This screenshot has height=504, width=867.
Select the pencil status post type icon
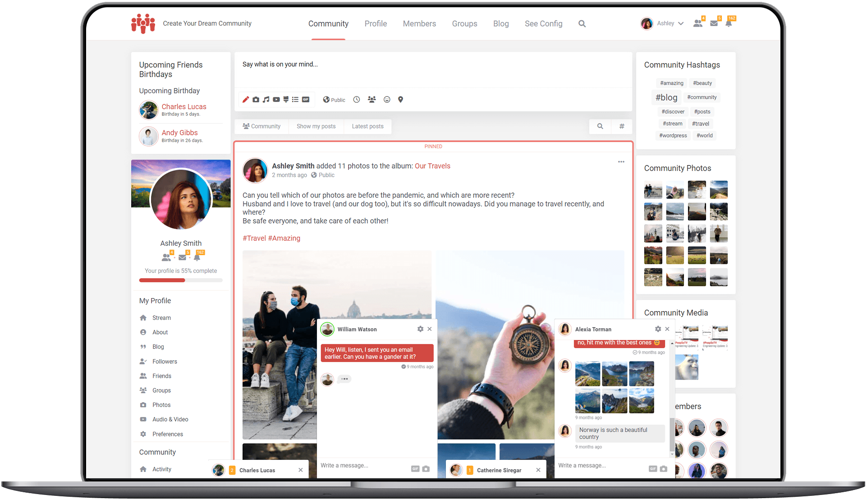click(246, 100)
